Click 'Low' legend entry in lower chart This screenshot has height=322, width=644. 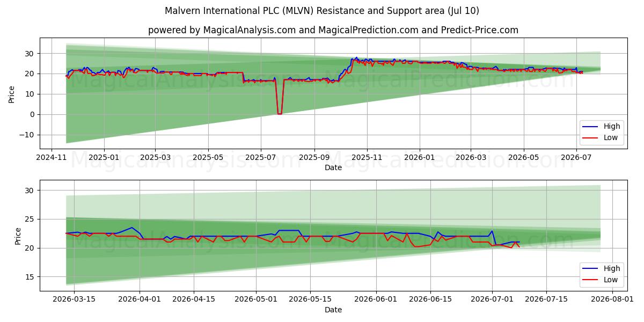611,280
